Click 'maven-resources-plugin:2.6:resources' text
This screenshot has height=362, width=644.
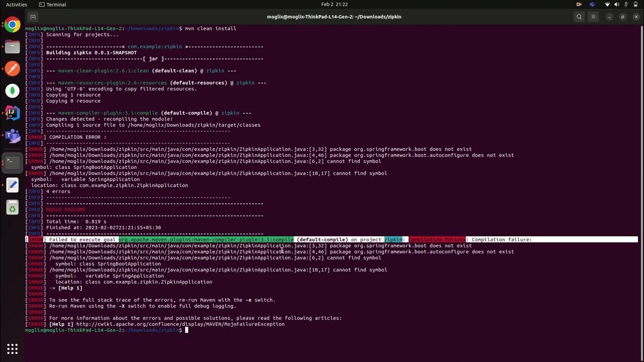[112, 83]
